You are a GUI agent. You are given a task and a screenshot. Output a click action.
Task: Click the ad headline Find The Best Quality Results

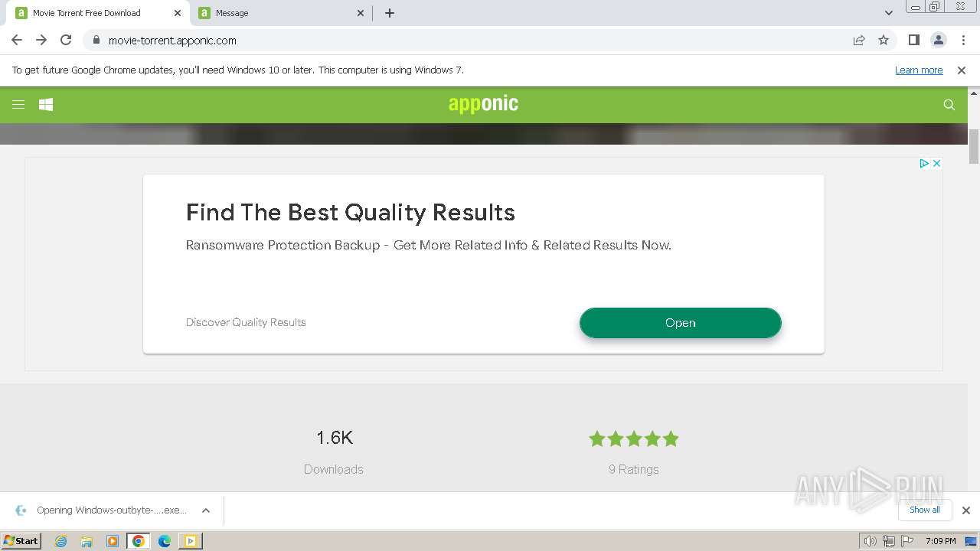pyautogui.click(x=351, y=213)
